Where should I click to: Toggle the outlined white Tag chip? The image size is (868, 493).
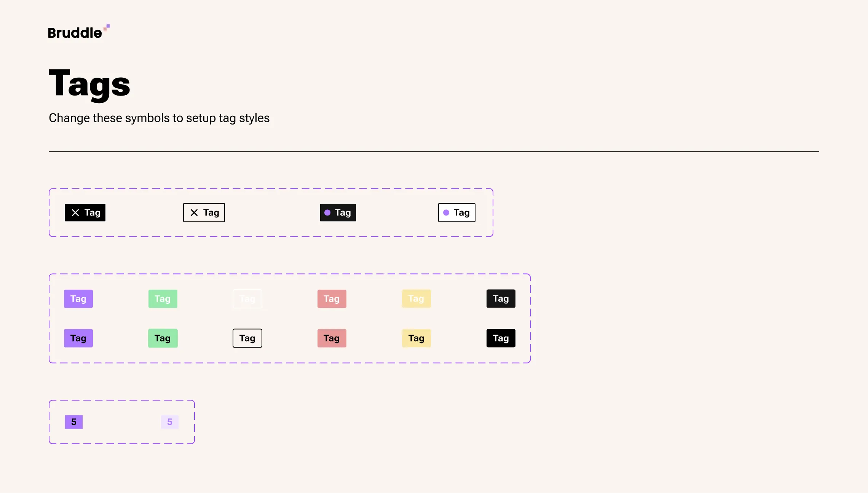247,338
